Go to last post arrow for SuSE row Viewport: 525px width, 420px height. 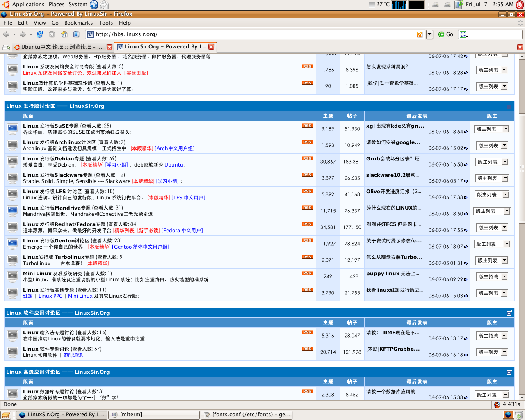click(x=466, y=132)
